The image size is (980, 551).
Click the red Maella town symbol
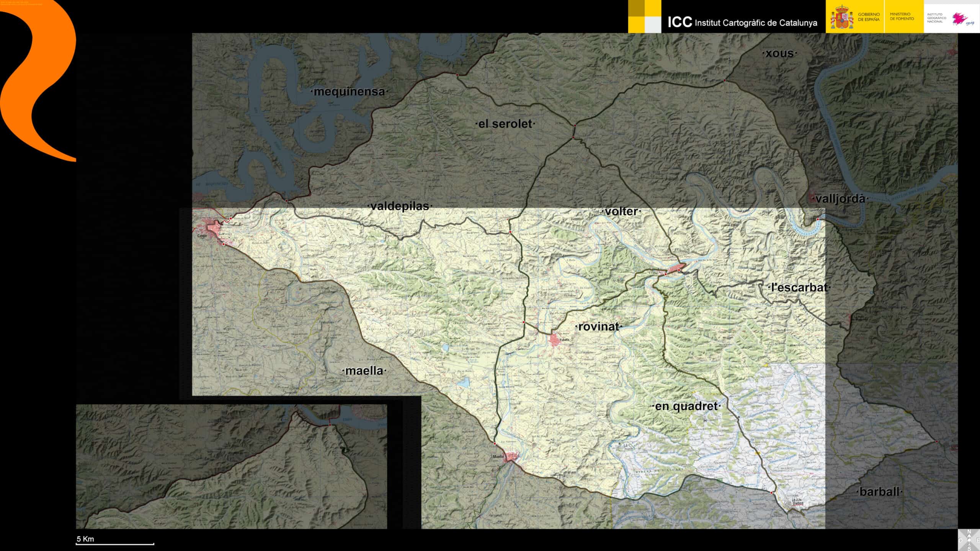tap(510, 457)
